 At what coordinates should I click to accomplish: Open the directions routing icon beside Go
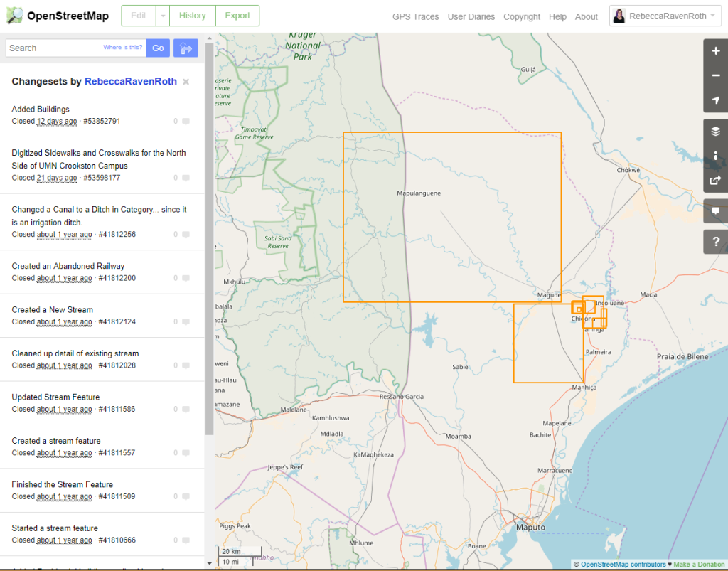coord(185,48)
